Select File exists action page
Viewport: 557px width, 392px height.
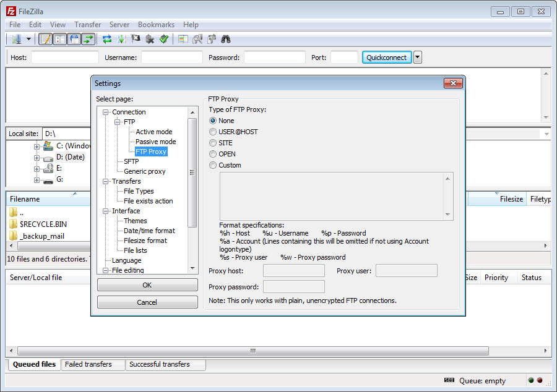[x=148, y=201]
